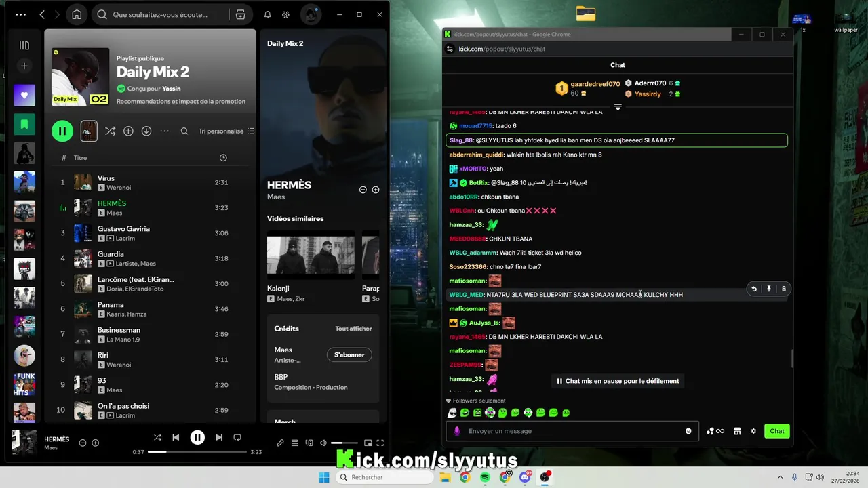Viewport: 868px width, 488px height.
Task: Adjust the Spotify volume slider
Action: coord(344,443)
